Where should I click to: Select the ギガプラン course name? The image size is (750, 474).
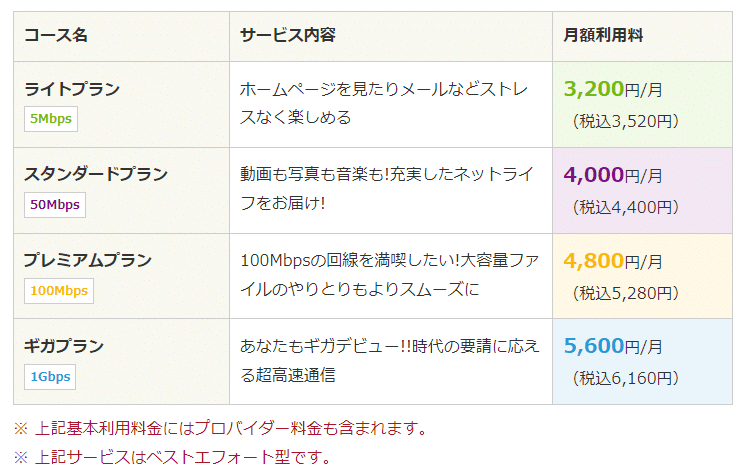64,346
